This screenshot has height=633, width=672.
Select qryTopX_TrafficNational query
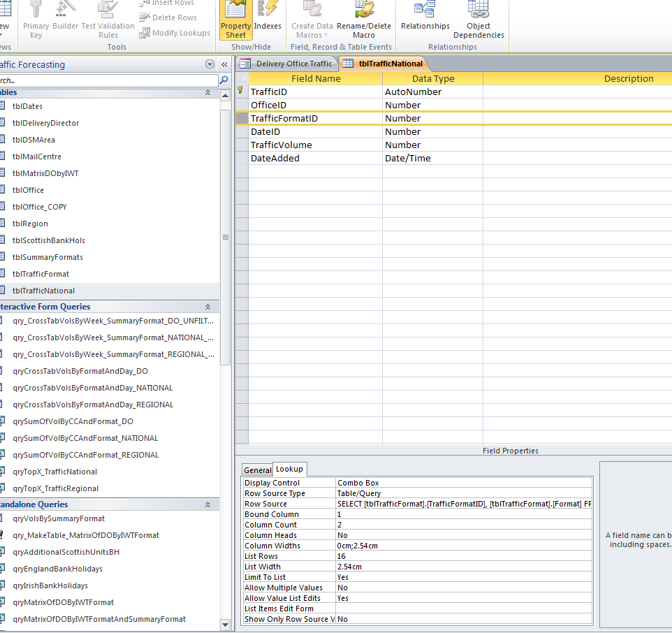click(x=54, y=472)
